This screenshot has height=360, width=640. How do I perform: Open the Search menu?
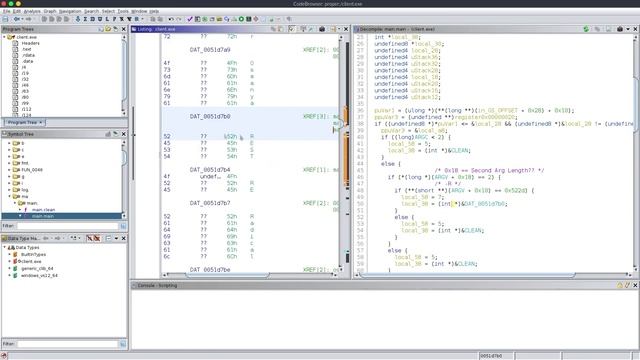click(91, 11)
